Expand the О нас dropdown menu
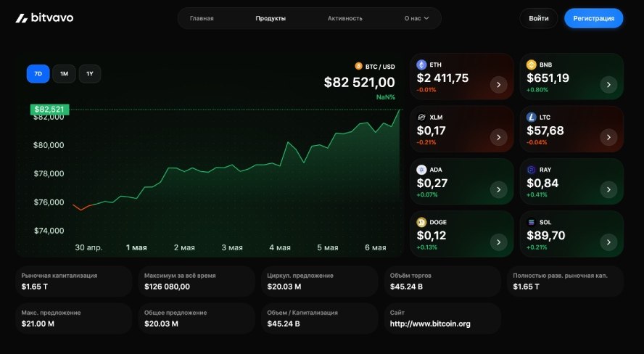 (416, 18)
